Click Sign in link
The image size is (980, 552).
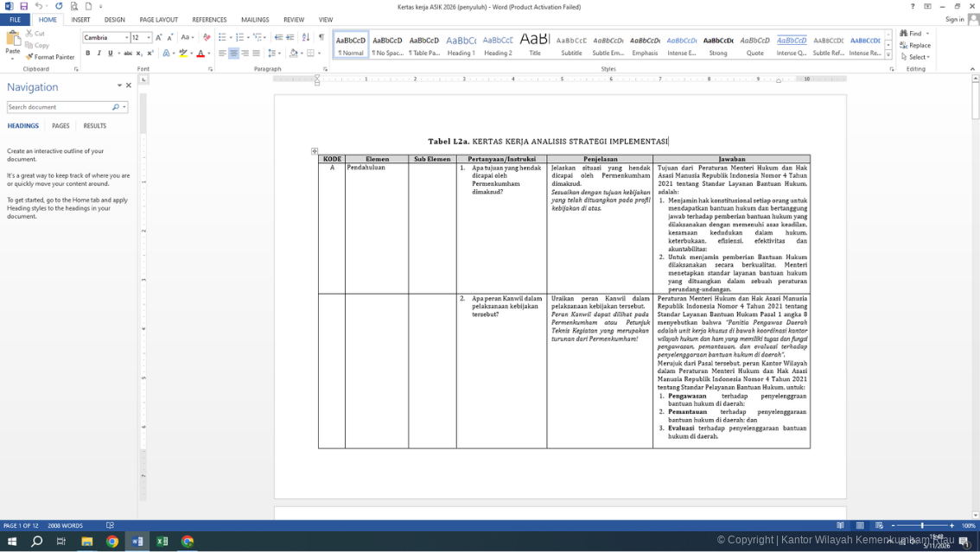[x=954, y=20]
